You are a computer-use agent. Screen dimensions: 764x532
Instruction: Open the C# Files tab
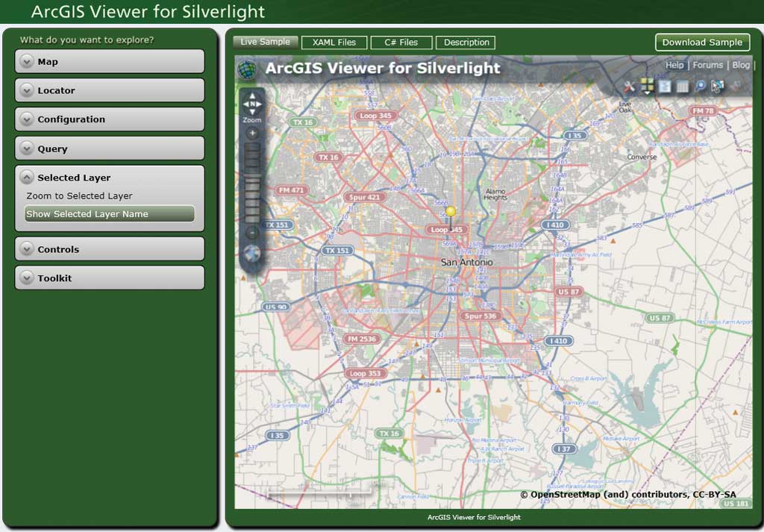[401, 43]
